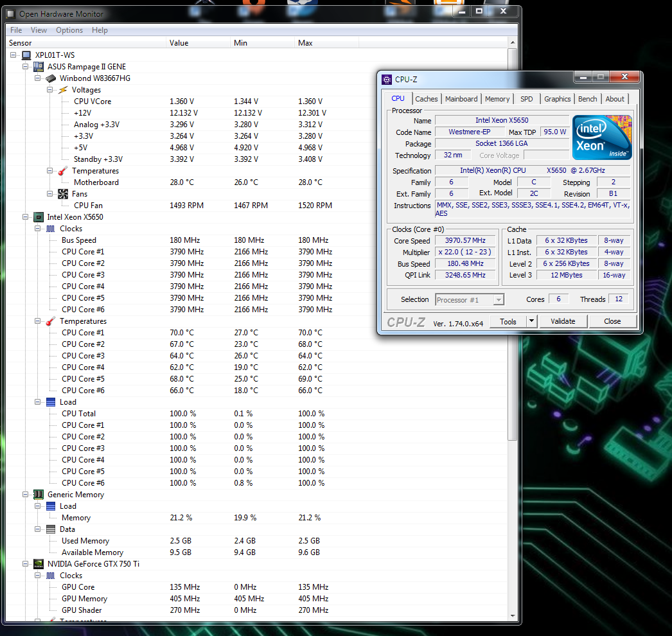The height and width of the screenshot is (636, 672).
Task: Click the Validate button in CPU-Z
Action: (563, 321)
